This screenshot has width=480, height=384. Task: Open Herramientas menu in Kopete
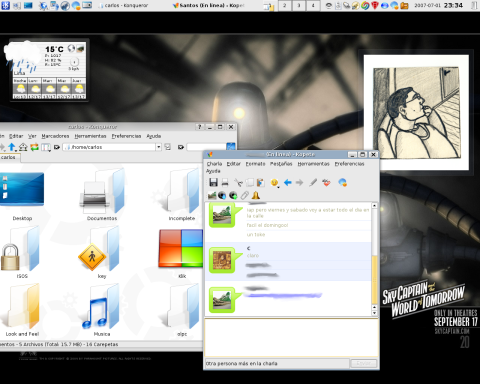(x=313, y=164)
